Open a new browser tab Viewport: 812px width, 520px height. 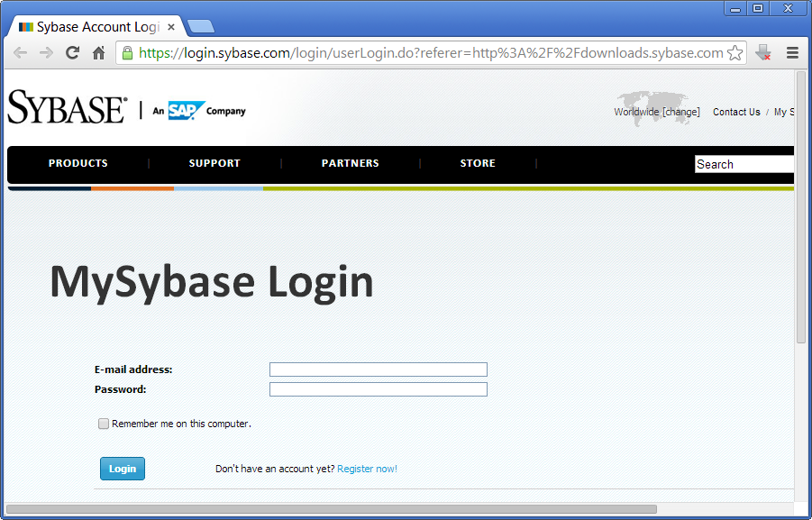click(x=200, y=27)
